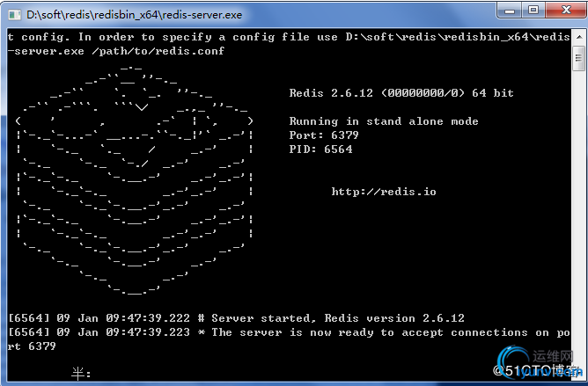Click the scrollbar up arrow
The width and height of the screenshot is (588, 386).
coord(578,37)
